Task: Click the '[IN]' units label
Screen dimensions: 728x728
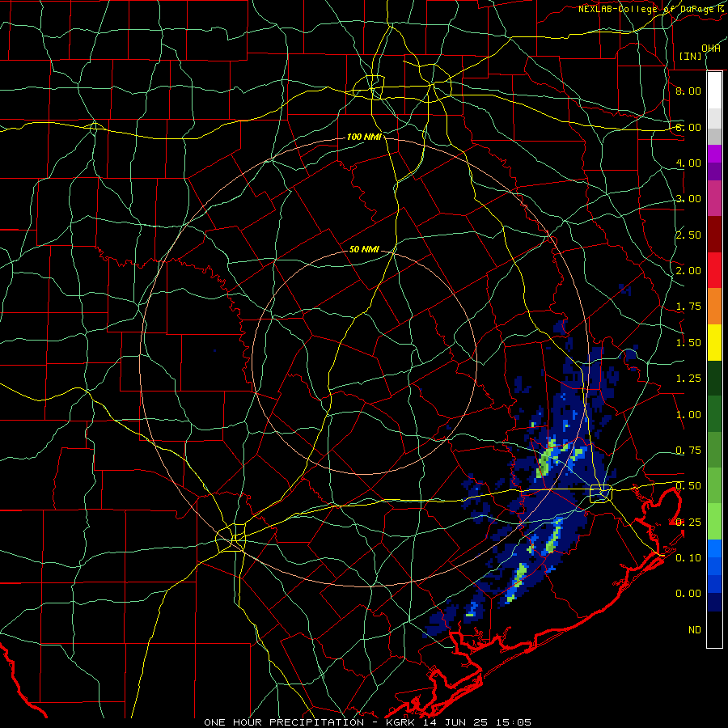Action: [691, 56]
